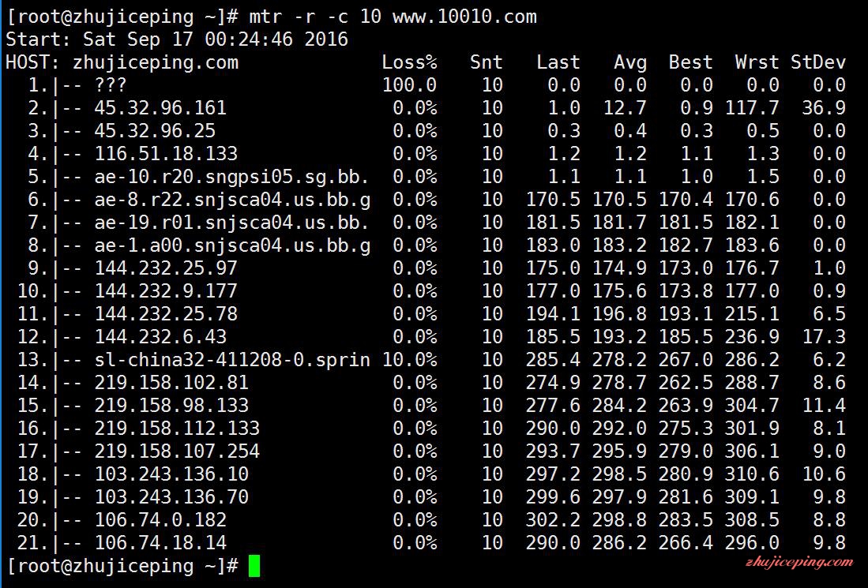Click the 100.0 loss value for hop 1

(x=409, y=85)
